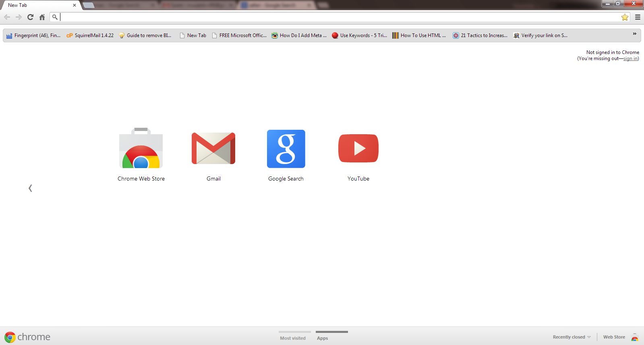
Task: Click the Chrome logo at bottom left
Action: (27, 337)
